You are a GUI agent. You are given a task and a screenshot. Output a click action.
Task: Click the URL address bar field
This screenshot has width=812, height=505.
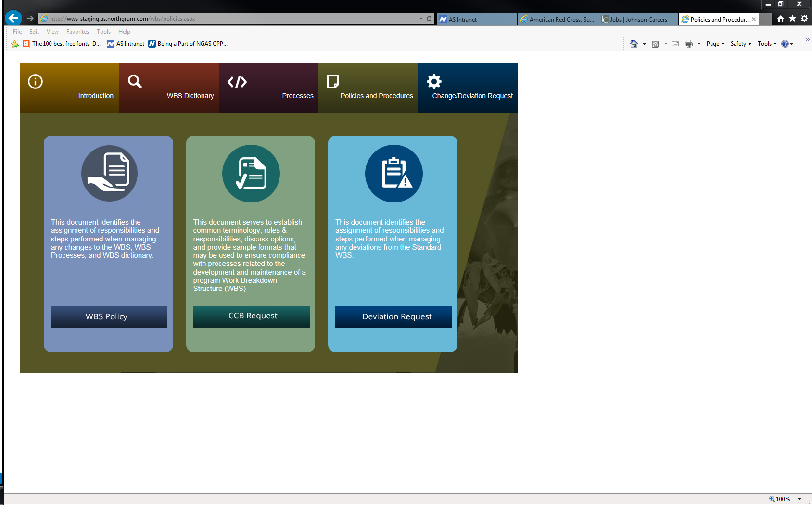coord(231,19)
